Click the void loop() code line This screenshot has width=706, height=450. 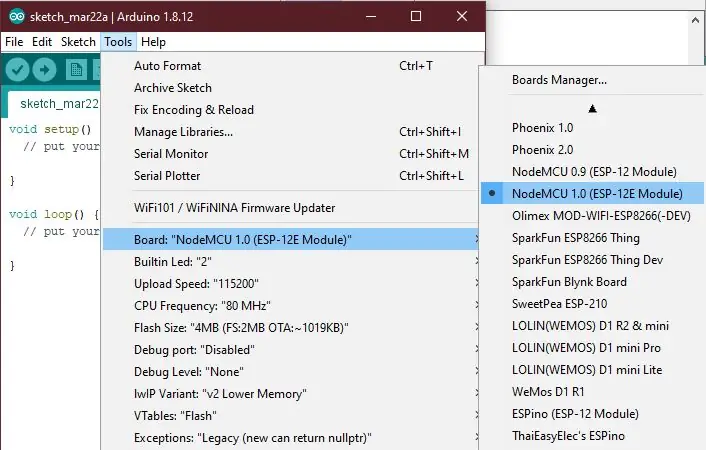tap(54, 214)
